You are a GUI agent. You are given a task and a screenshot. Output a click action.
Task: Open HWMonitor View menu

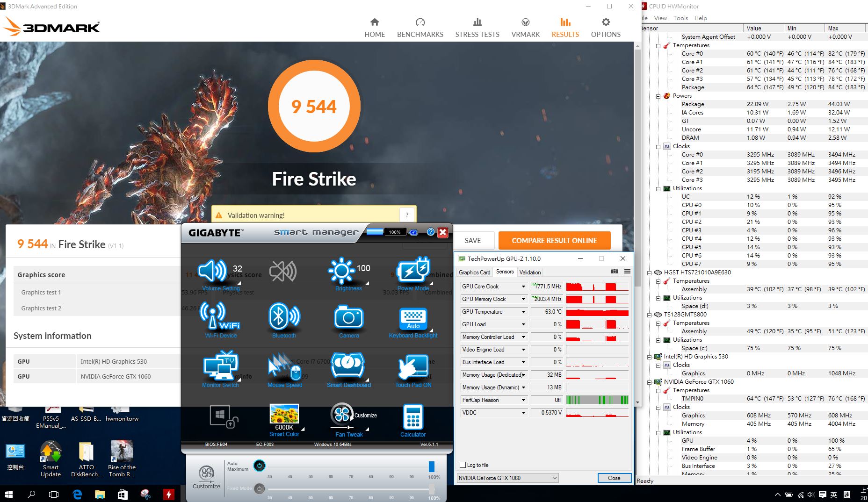(x=660, y=18)
